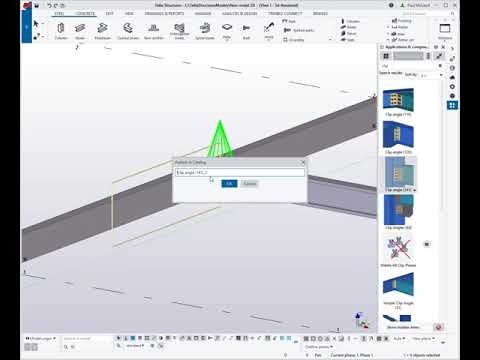
Task: Click the Redo arrow icon
Action: pos(56,5)
